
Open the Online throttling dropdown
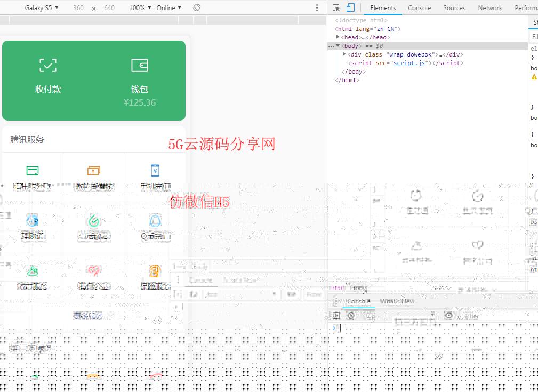pos(169,7)
